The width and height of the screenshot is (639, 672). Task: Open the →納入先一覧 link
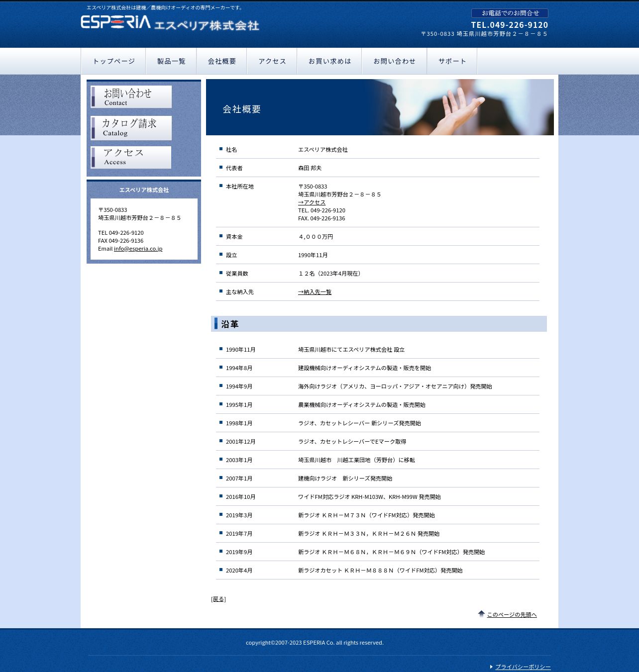coord(315,292)
